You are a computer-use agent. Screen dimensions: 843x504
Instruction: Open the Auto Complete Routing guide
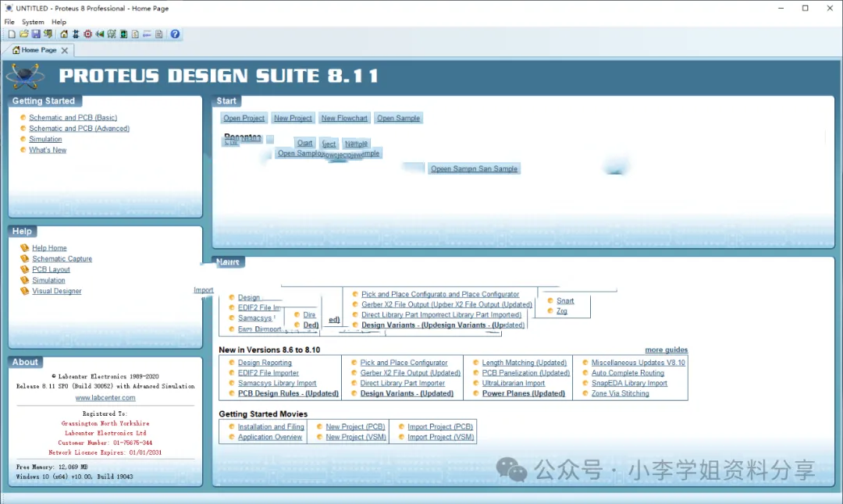(628, 373)
